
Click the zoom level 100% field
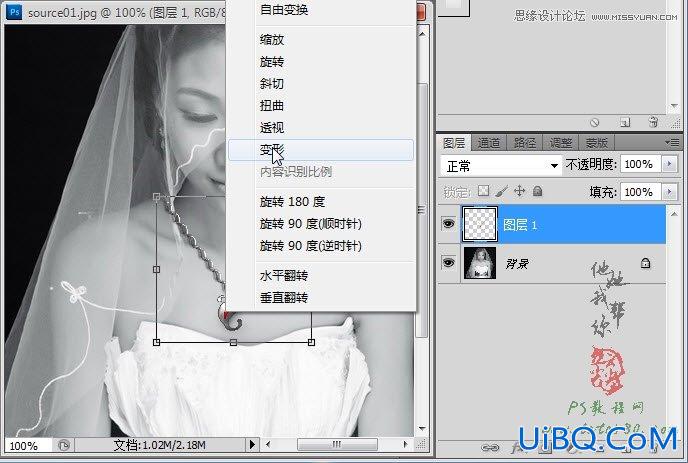[27, 446]
